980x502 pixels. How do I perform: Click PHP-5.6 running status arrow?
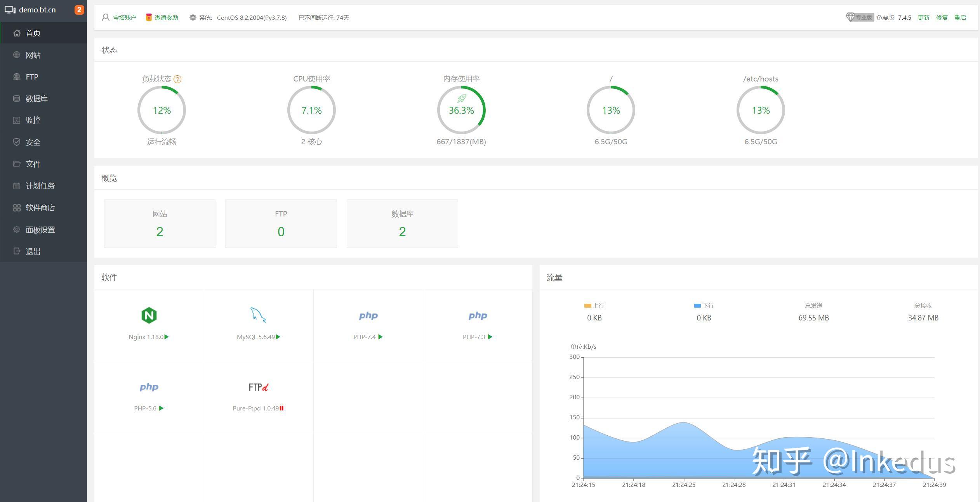(x=161, y=408)
